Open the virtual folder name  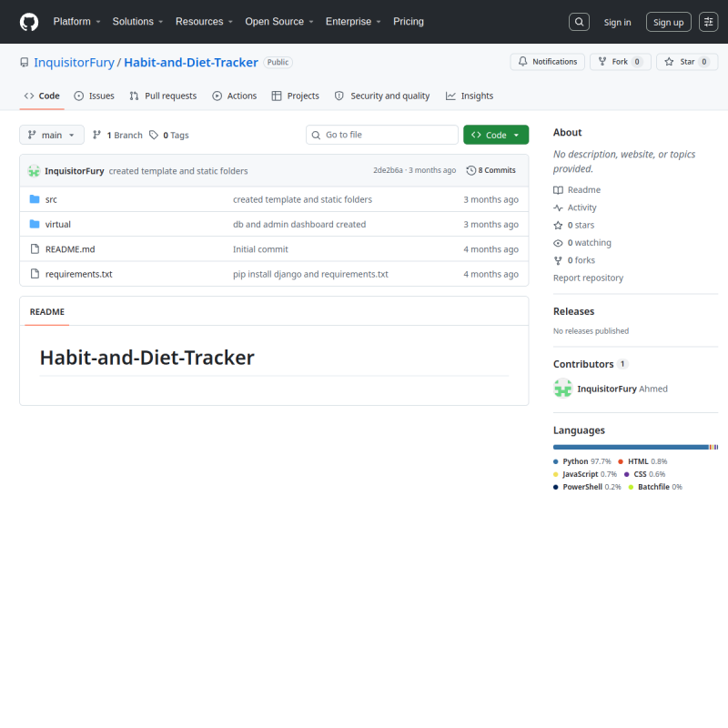(58, 225)
